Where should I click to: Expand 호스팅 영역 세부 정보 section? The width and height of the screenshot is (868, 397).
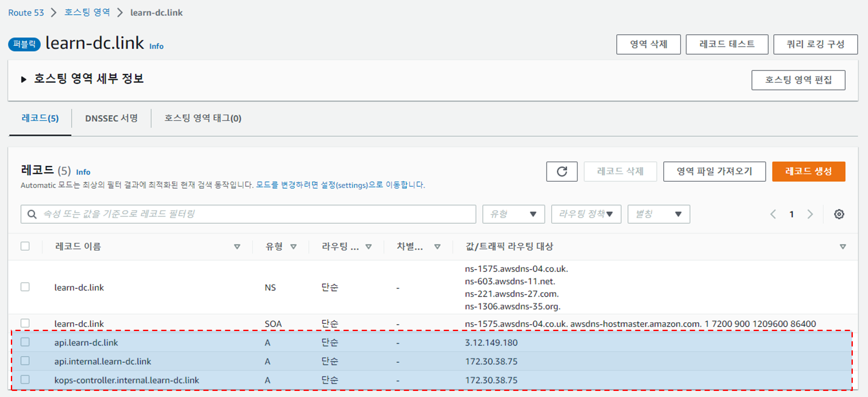click(x=23, y=79)
